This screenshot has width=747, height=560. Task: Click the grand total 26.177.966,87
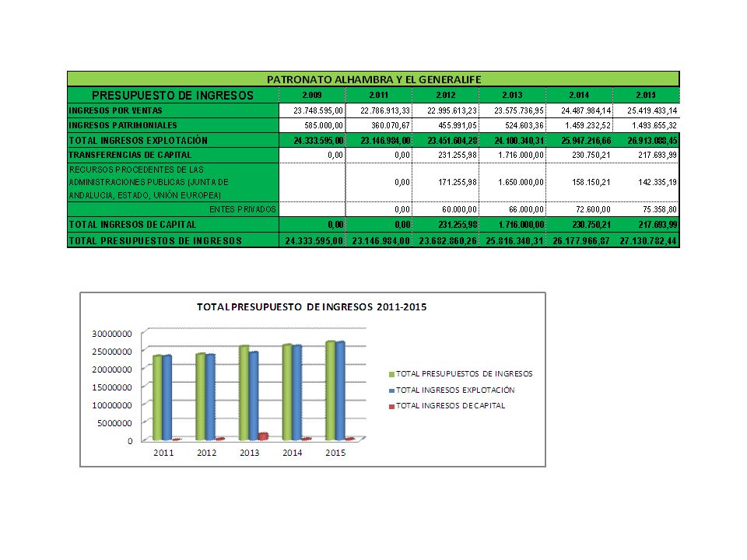coord(581,241)
